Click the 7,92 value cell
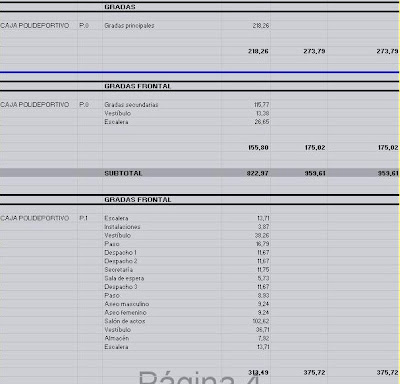 click(264, 338)
